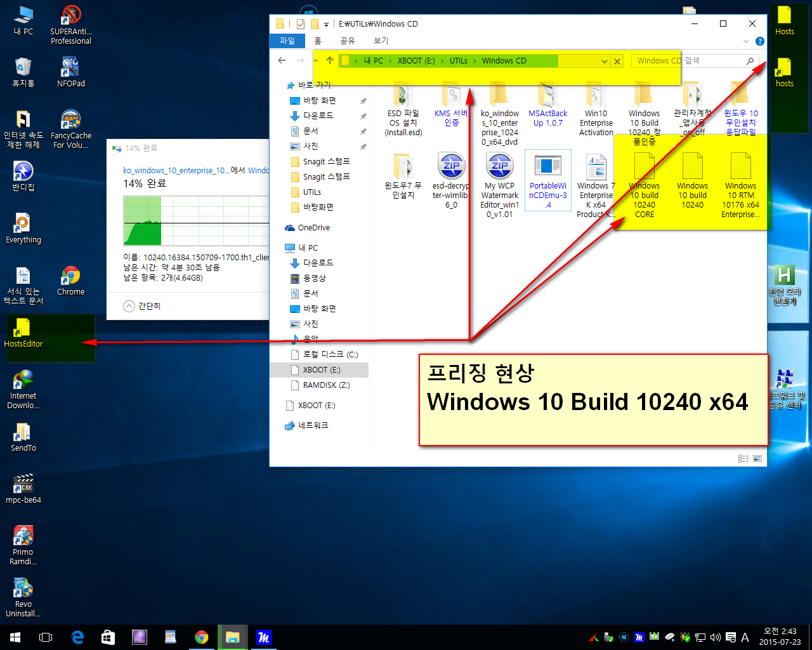Switch to the 보기 ribbon tab
The image size is (812, 650).
[x=381, y=41]
